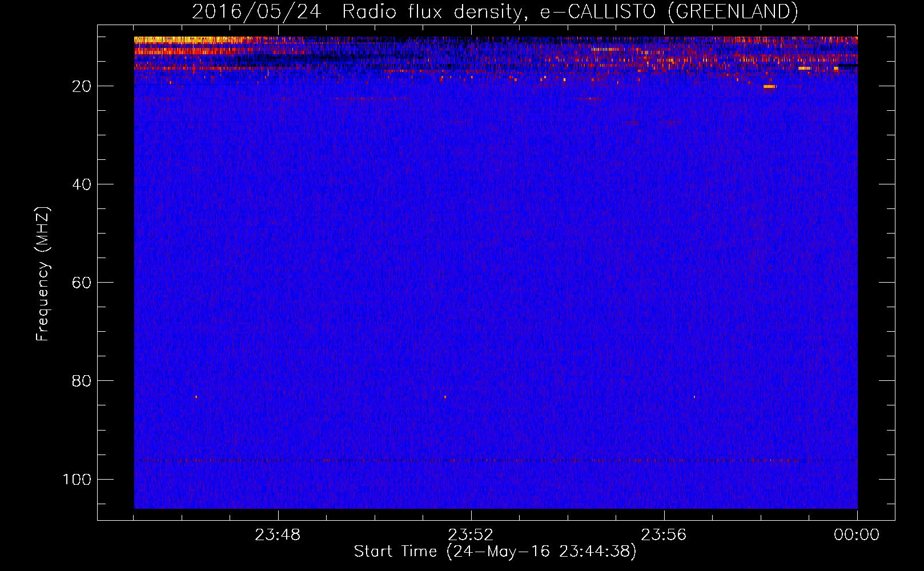Click the frequency tick label 80

point(82,381)
